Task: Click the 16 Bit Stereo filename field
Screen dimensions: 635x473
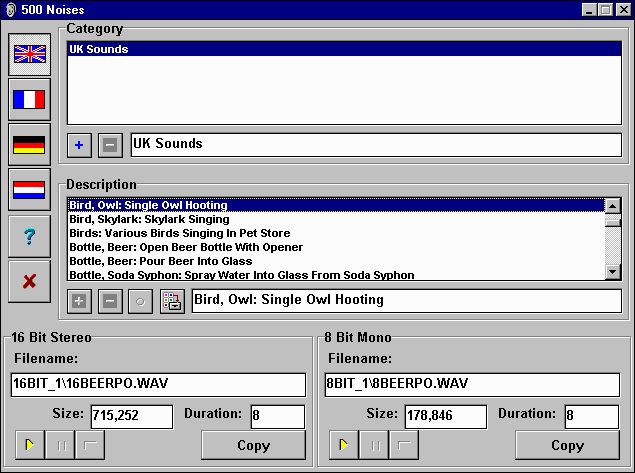Action: point(158,385)
